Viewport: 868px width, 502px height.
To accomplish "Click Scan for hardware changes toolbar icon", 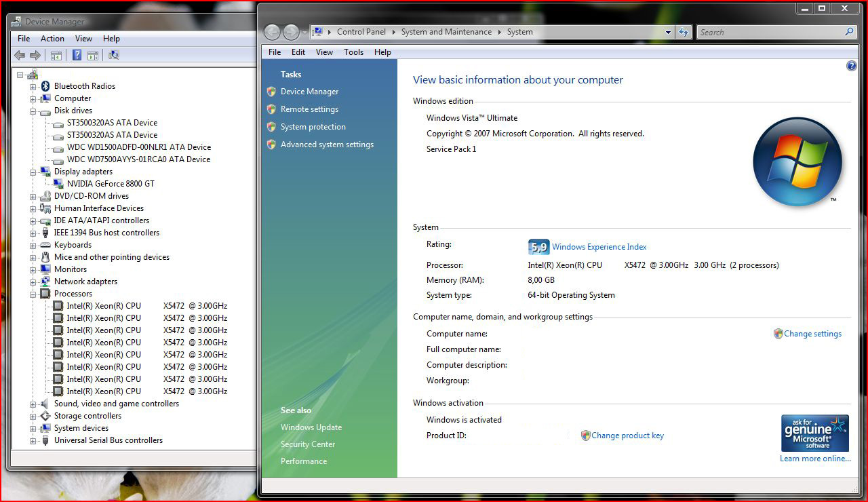I will [114, 56].
